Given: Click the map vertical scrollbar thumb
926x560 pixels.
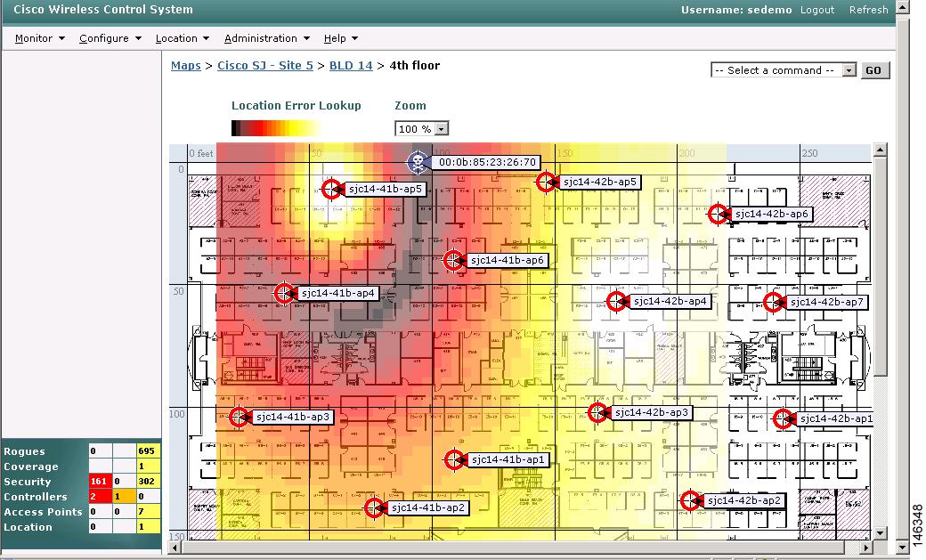Looking at the screenshot, I should coord(880,266).
